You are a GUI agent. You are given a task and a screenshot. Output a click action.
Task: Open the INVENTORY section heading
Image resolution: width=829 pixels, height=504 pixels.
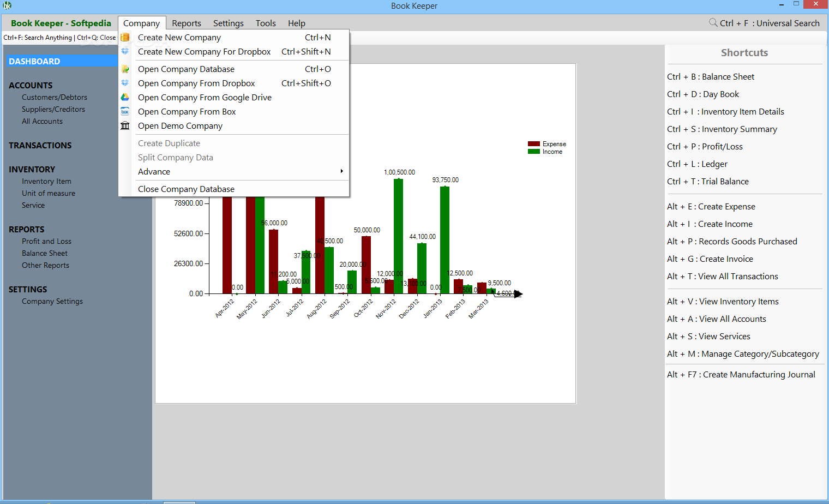(32, 170)
